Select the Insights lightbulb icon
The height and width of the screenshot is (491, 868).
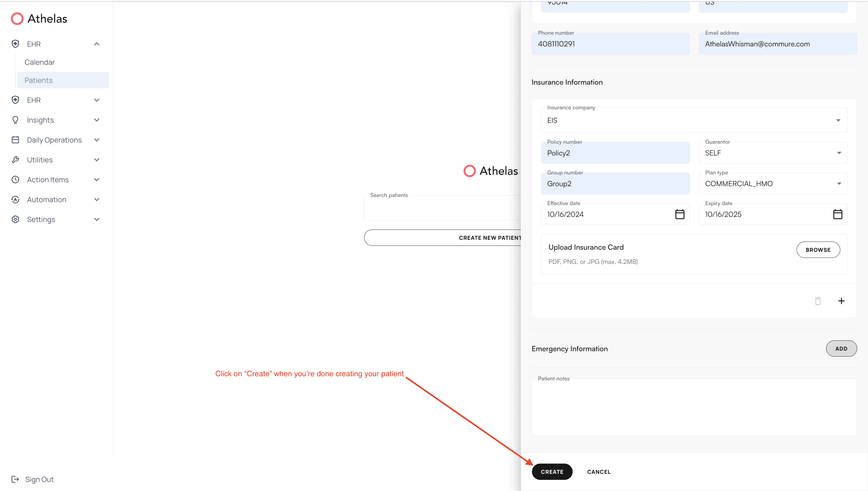tap(15, 120)
